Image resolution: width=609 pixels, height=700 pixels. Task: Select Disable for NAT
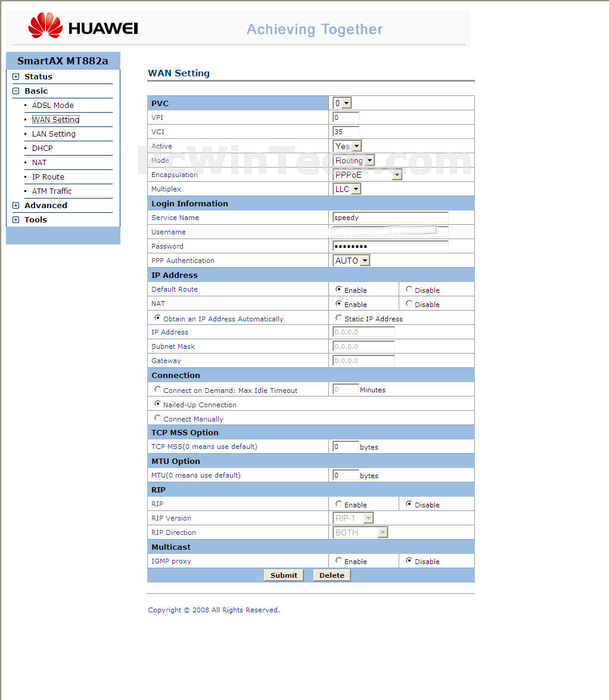(x=409, y=303)
